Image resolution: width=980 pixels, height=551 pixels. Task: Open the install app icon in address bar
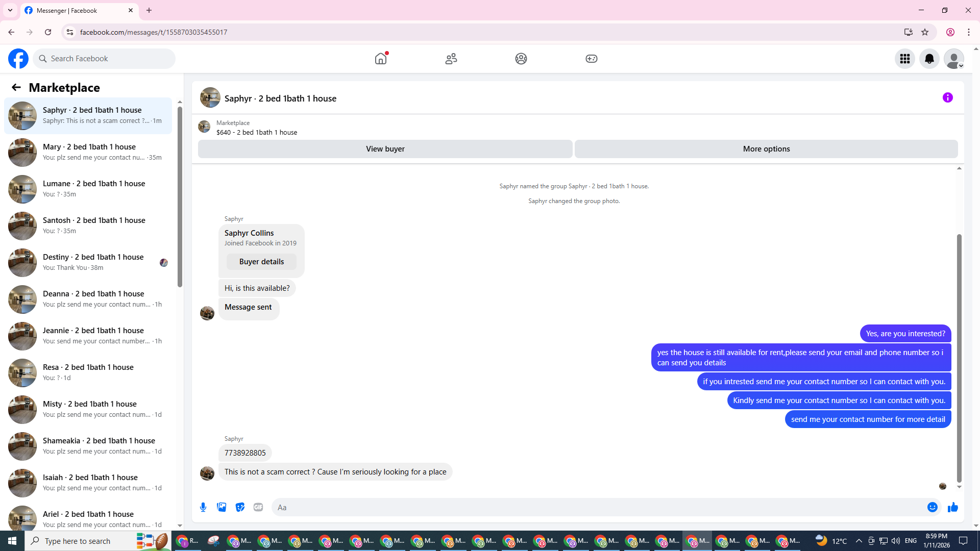point(908,32)
